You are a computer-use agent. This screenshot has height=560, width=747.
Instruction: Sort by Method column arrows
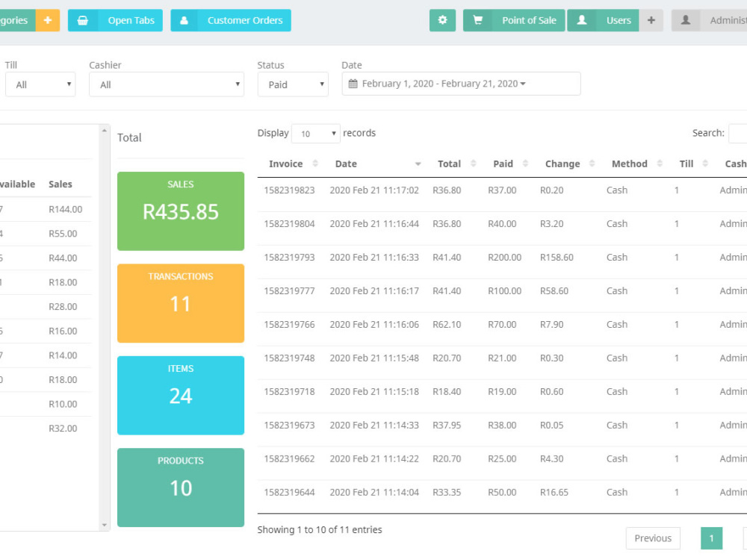[x=660, y=164]
